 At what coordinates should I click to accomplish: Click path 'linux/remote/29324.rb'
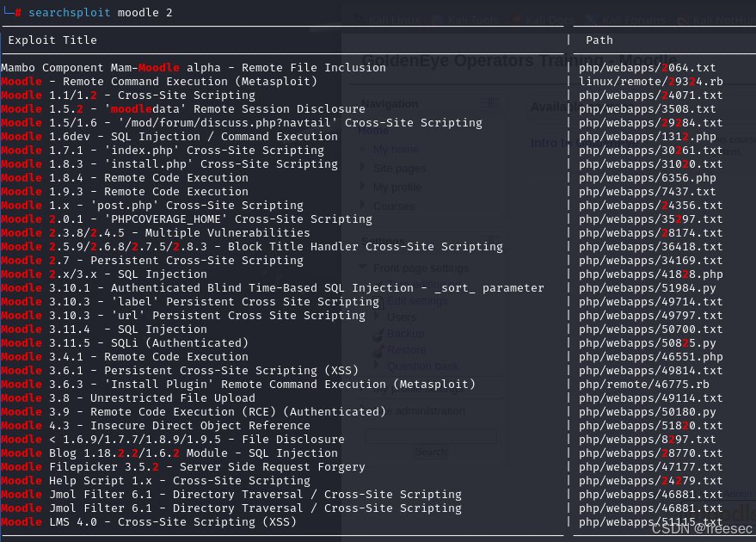[x=651, y=82]
